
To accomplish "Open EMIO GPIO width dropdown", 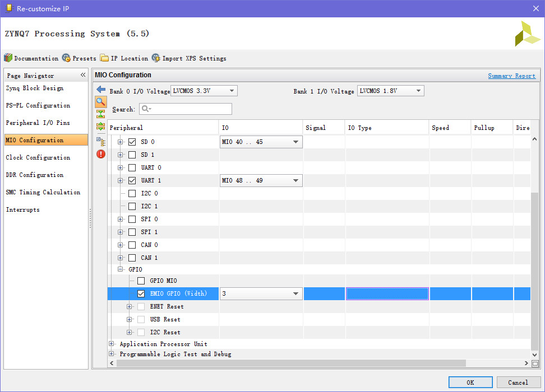I will (x=261, y=294).
